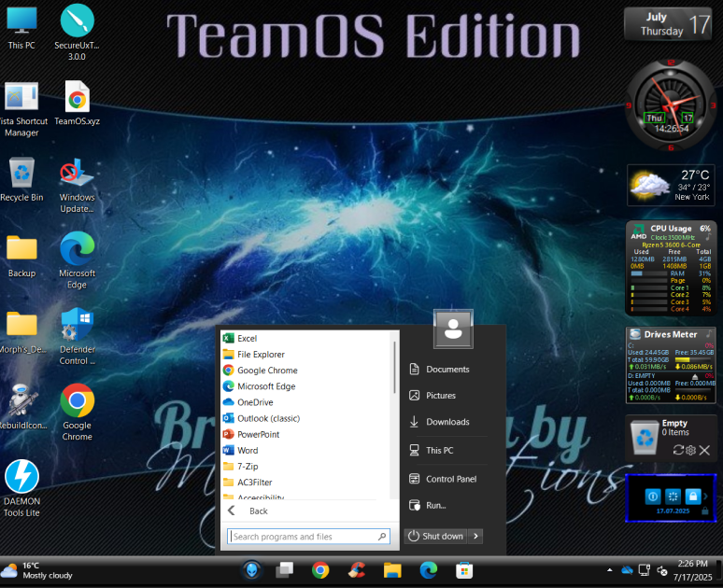
Task: Select the Windows Update desktop shortcut
Action: [x=77, y=185]
